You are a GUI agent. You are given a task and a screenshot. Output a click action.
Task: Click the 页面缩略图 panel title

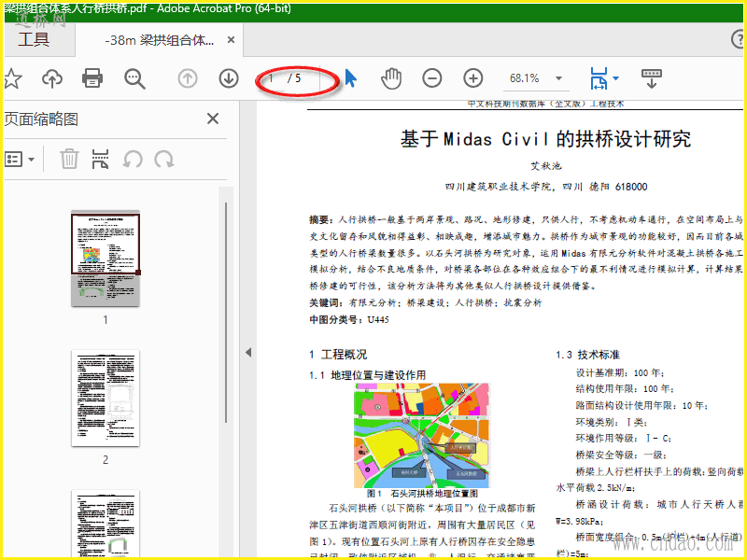click(41, 119)
